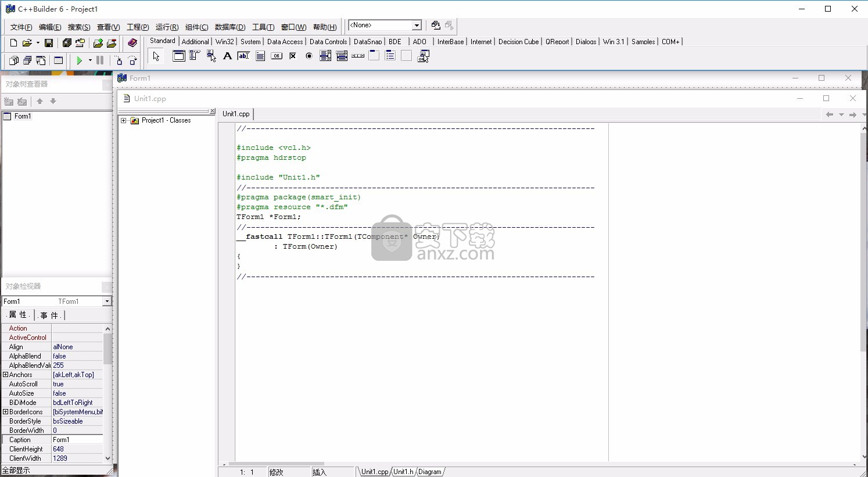Switch to the Dialogs palette tab
The width and height of the screenshot is (868, 477).
pos(586,42)
